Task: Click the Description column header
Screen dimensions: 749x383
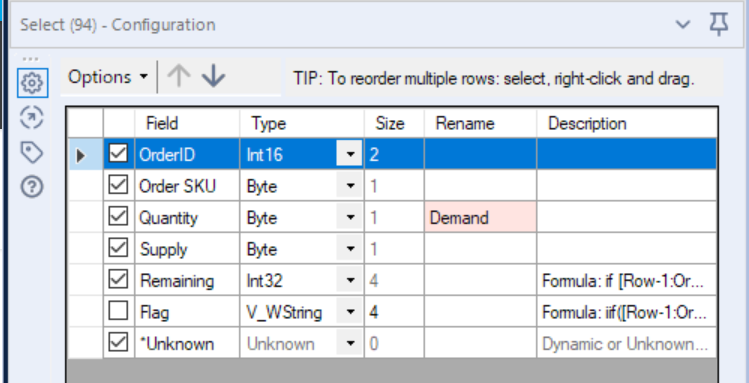Action: click(627, 123)
